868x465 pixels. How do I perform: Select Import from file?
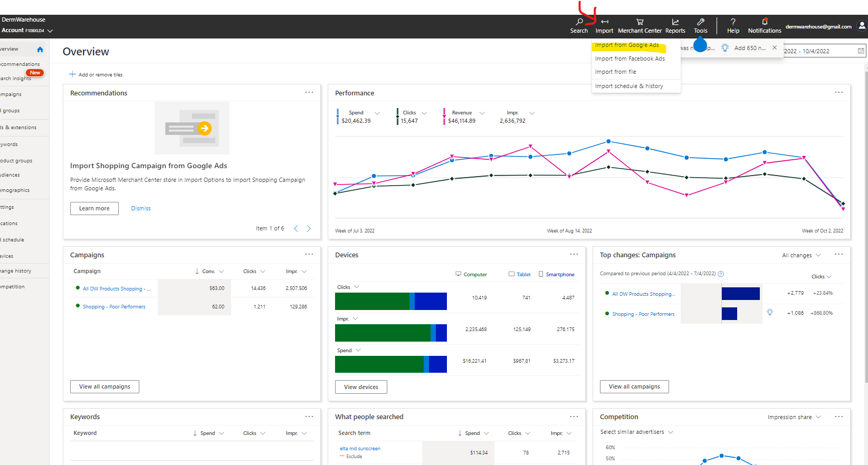616,72
